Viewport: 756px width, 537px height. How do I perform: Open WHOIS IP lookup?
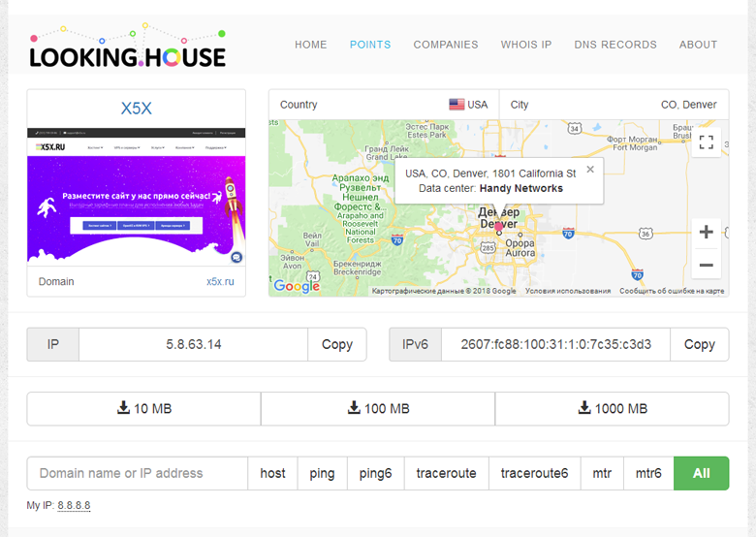tap(526, 45)
